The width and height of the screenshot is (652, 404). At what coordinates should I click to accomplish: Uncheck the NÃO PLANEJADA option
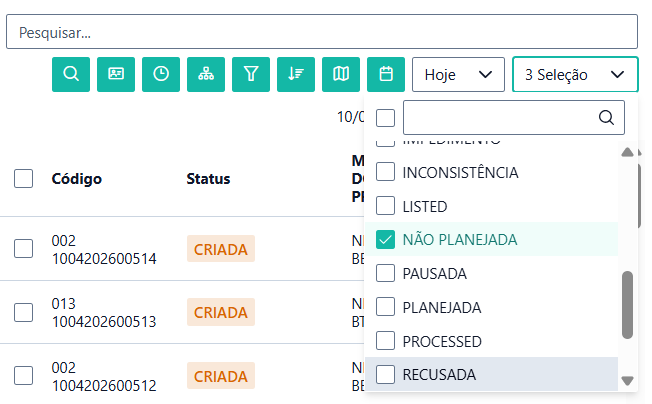pyautogui.click(x=386, y=240)
